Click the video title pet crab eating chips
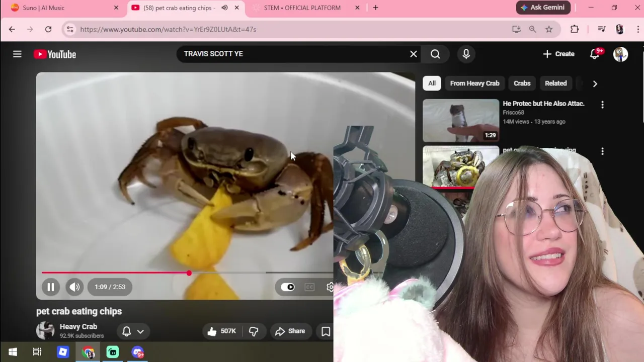644x362 pixels. click(79, 311)
